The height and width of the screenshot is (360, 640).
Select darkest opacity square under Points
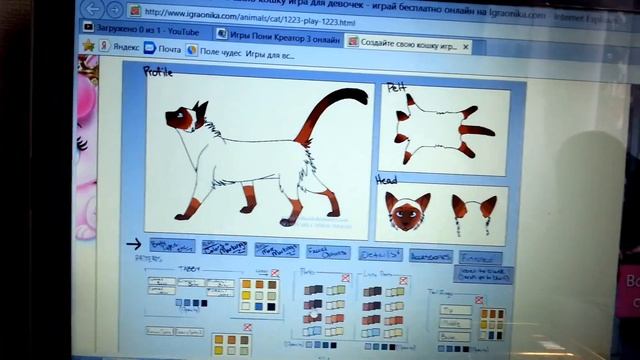333,346
